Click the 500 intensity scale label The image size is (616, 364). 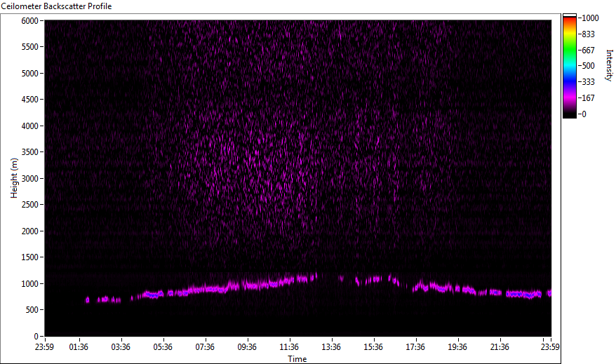pos(588,66)
